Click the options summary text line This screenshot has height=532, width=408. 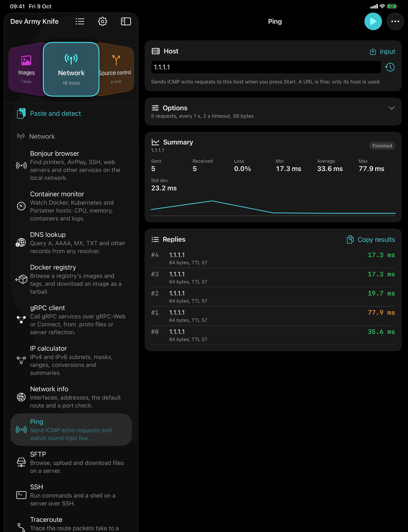tap(202, 116)
